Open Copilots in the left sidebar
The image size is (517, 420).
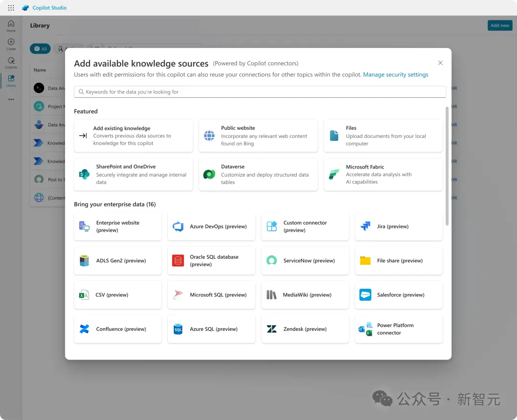coord(11,63)
